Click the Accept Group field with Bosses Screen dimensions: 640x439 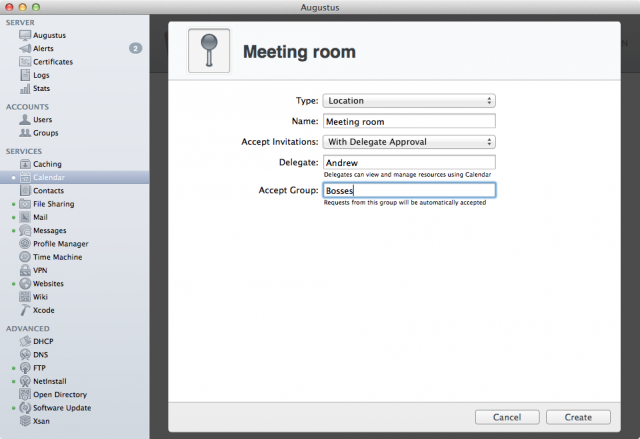(x=409, y=191)
